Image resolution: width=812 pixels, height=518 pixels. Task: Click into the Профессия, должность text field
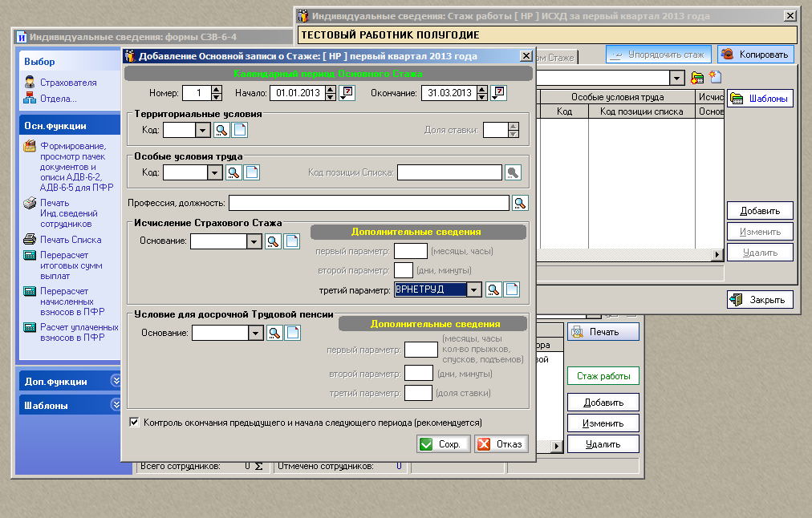[368, 203]
